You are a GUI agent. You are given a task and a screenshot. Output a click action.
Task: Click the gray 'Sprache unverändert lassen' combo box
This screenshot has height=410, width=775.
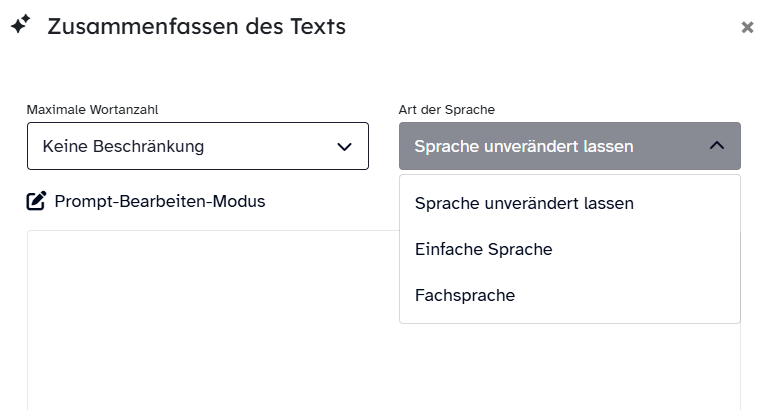click(x=570, y=146)
